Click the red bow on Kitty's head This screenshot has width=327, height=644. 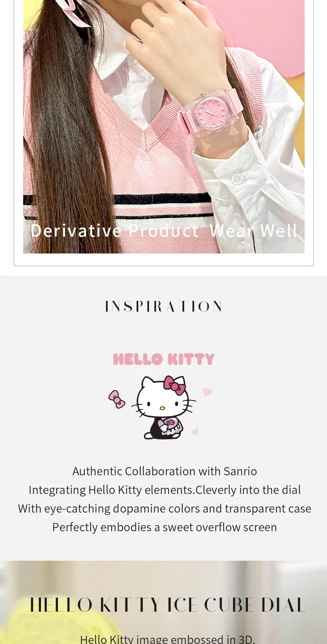[174, 385]
